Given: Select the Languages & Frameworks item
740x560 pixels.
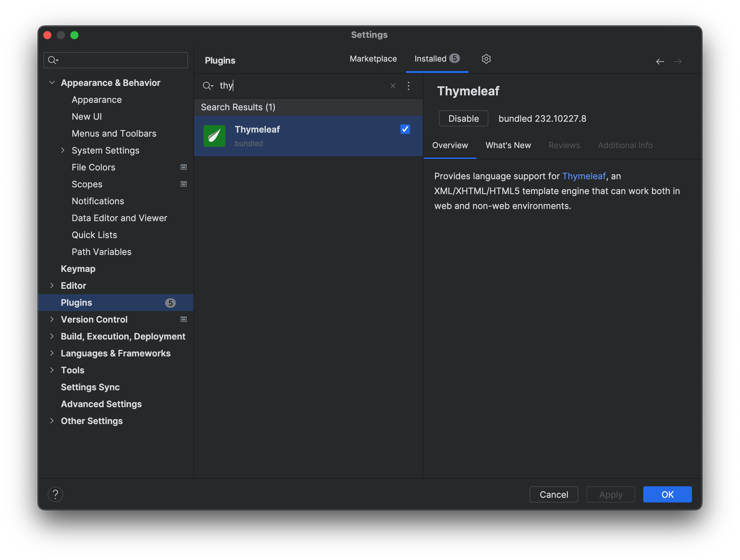Looking at the screenshot, I should tap(116, 353).
